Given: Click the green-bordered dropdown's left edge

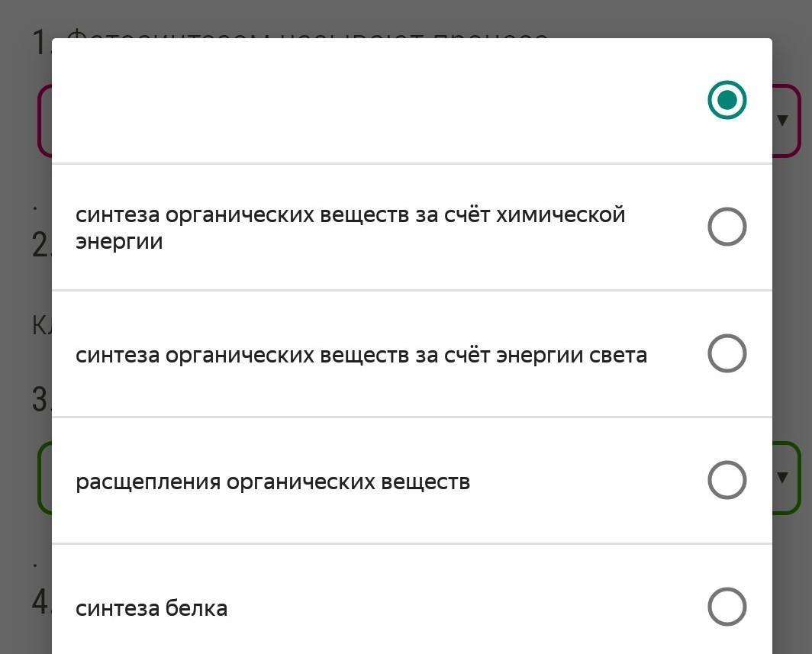Looking at the screenshot, I should tap(44, 478).
